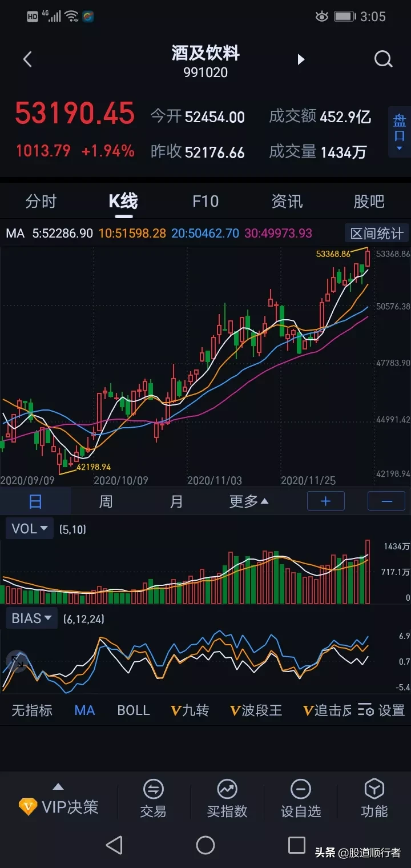
Task: Open search with magnifier icon
Action: pos(383,59)
